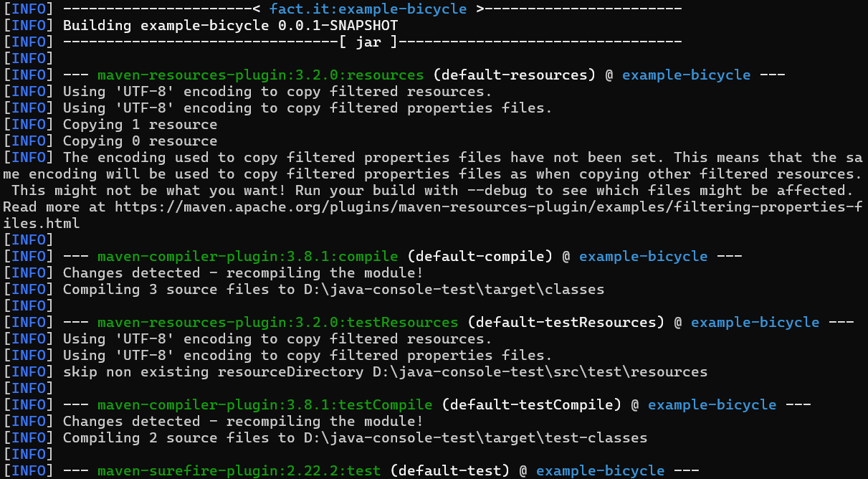
Task: Click the Building example-bicycle 0.0.1-SNAPSHOT line
Action: point(231,25)
